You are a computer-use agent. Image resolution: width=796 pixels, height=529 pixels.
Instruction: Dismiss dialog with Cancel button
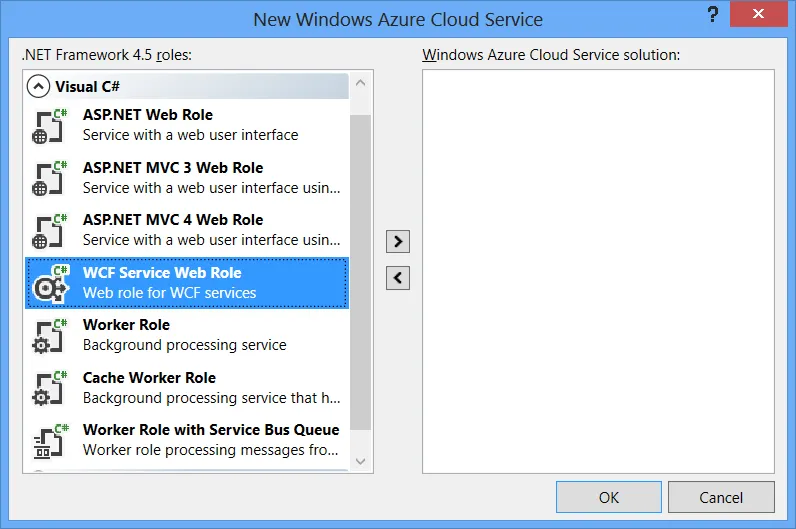721,497
